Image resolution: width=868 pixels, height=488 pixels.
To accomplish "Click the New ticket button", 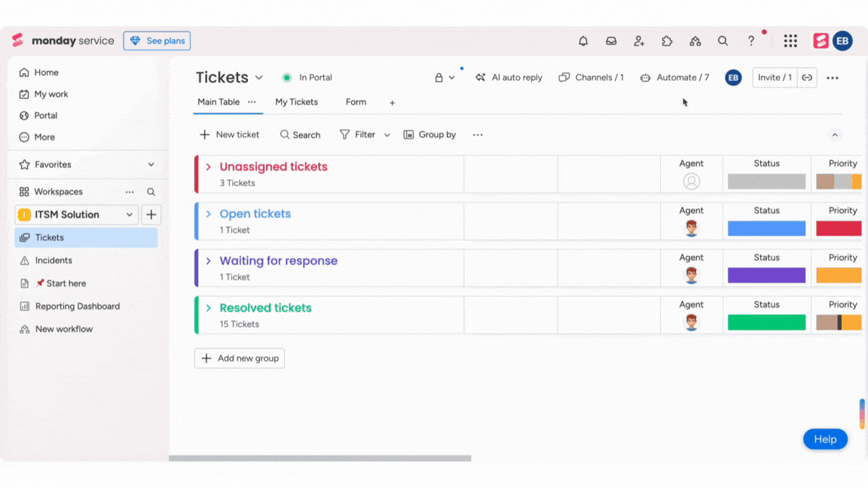I will pyautogui.click(x=229, y=135).
